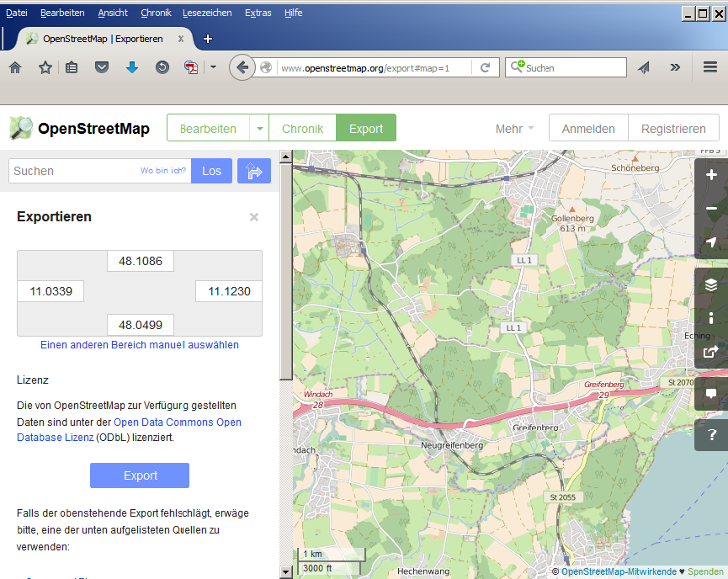
Task: Close the OpenStreetMap Exportieren tab
Action: 181,39
